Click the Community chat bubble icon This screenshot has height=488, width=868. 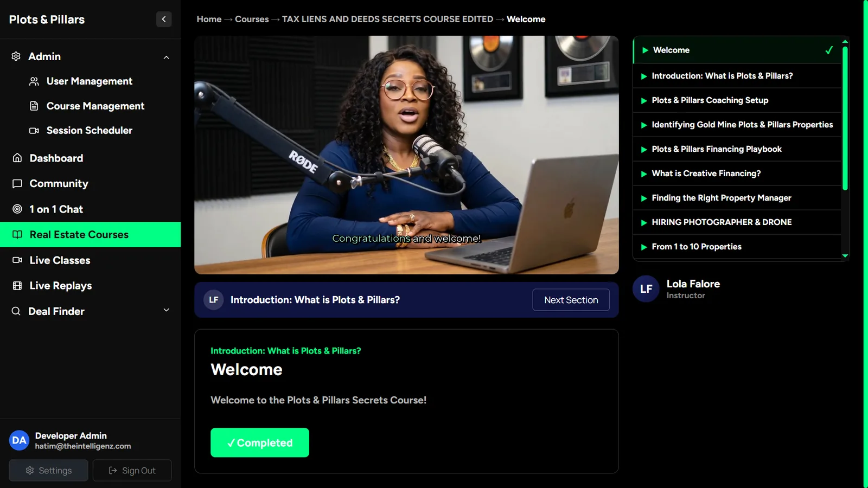[x=17, y=183]
